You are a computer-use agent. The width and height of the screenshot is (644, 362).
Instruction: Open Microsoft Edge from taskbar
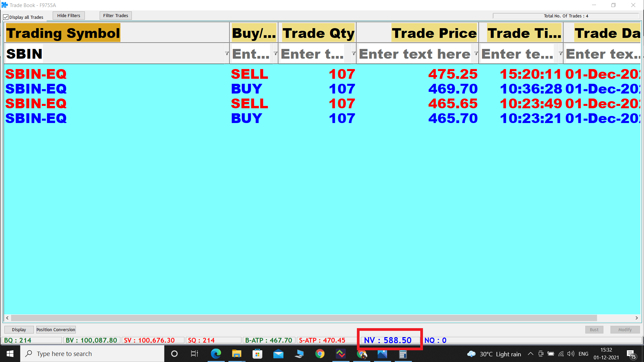click(x=216, y=354)
